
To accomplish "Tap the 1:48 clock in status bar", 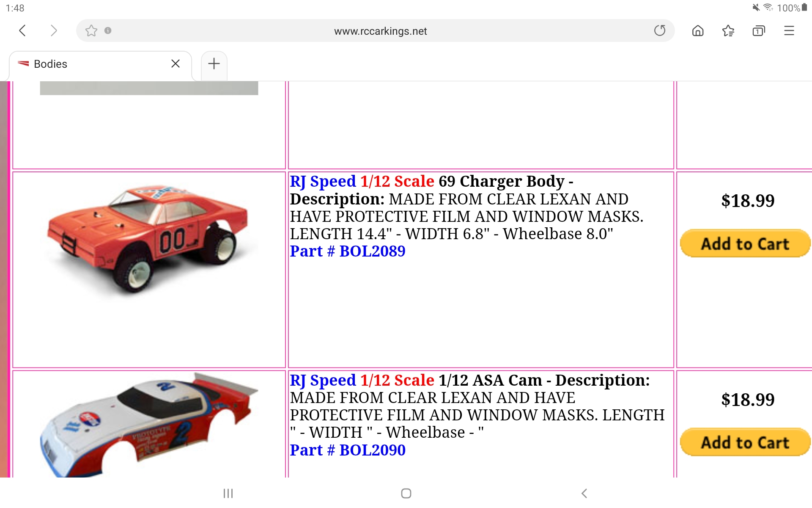I will pyautogui.click(x=15, y=8).
